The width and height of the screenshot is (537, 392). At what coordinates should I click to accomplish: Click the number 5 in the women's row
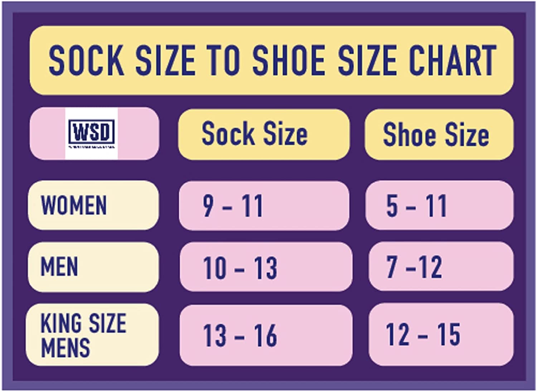pos(392,206)
